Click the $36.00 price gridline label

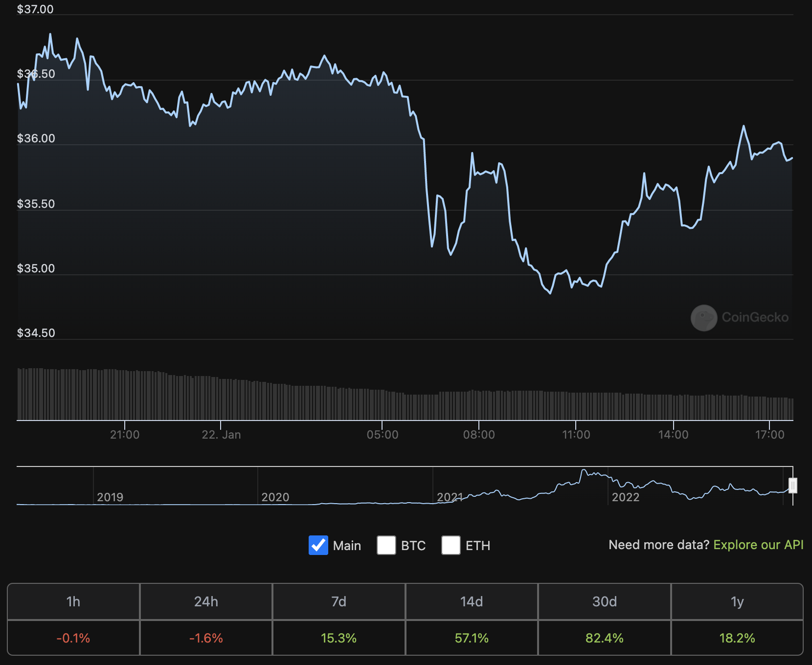35,138
